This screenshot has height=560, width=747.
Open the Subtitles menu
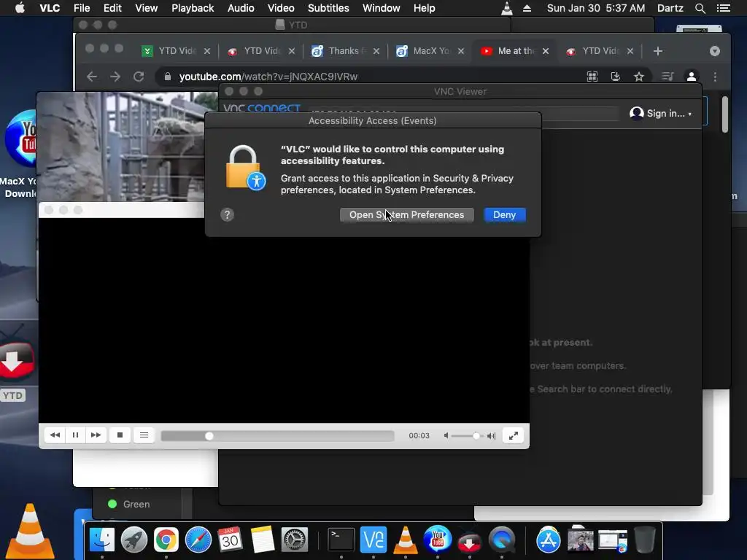(x=328, y=8)
